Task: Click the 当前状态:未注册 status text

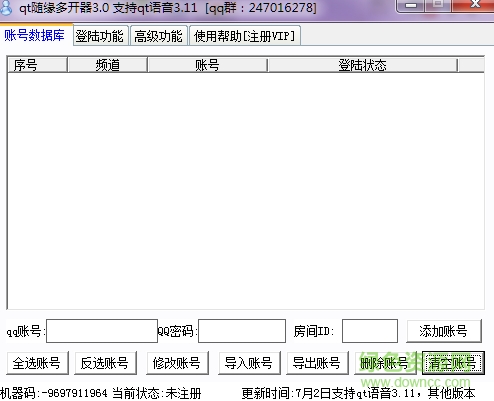Action: pyautogui.click(x=157, y=393)
